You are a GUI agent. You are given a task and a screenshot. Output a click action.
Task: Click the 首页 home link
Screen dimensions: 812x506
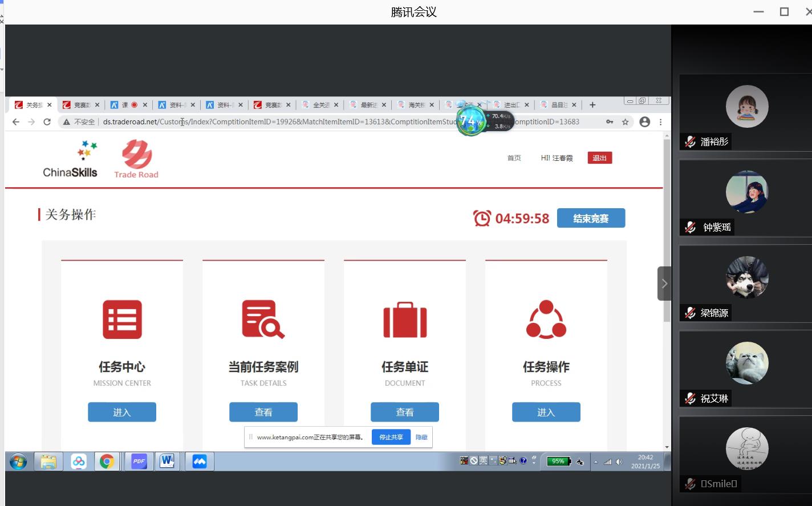[x=514, y=158]
